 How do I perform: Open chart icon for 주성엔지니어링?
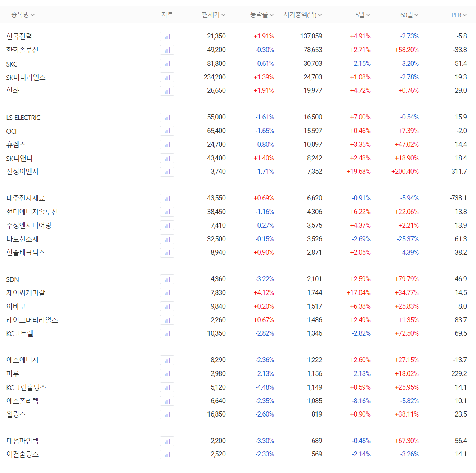[x=167, y=226]
